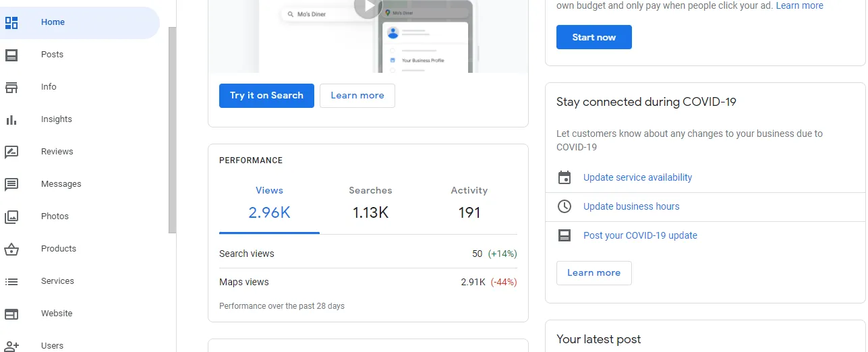Screen dimensions: 868x352
Task: Click the -44% maps views change
Action: [504, 282]
